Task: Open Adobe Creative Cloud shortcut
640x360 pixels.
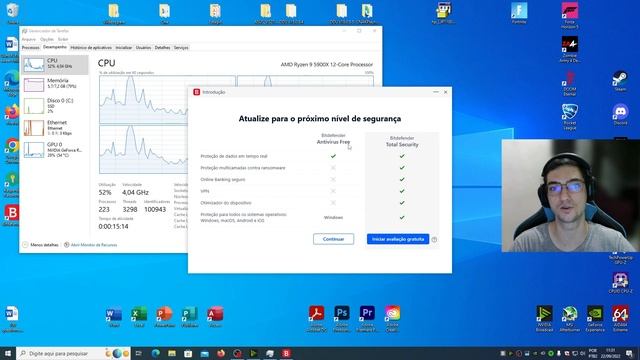Action: tap(392, 318)
